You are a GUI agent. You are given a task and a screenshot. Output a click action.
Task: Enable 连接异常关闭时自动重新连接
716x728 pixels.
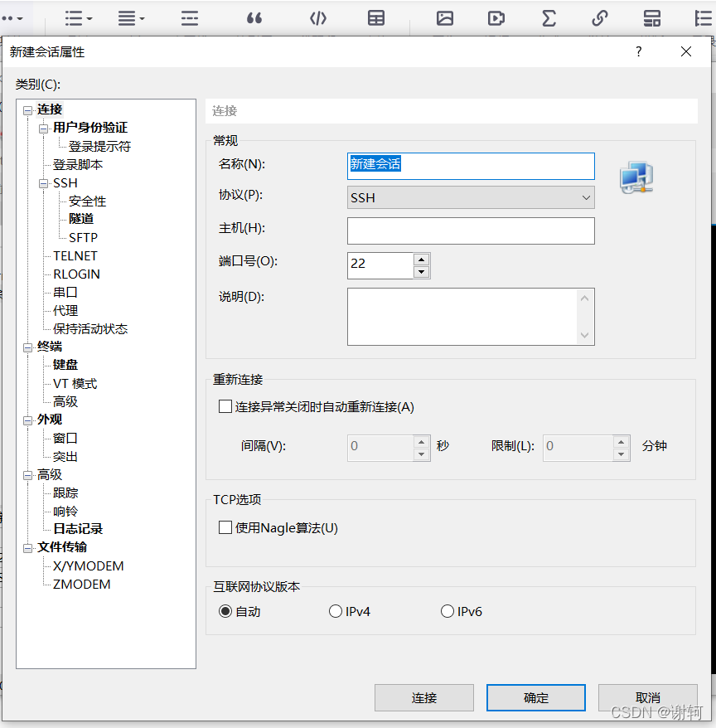225,406
